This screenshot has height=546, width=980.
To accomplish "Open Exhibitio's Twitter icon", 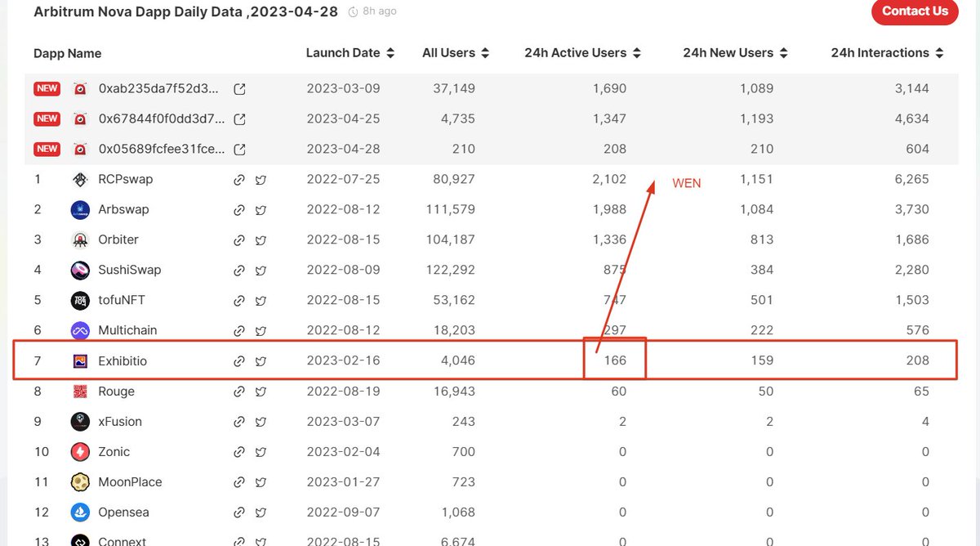I will [261, 360].
